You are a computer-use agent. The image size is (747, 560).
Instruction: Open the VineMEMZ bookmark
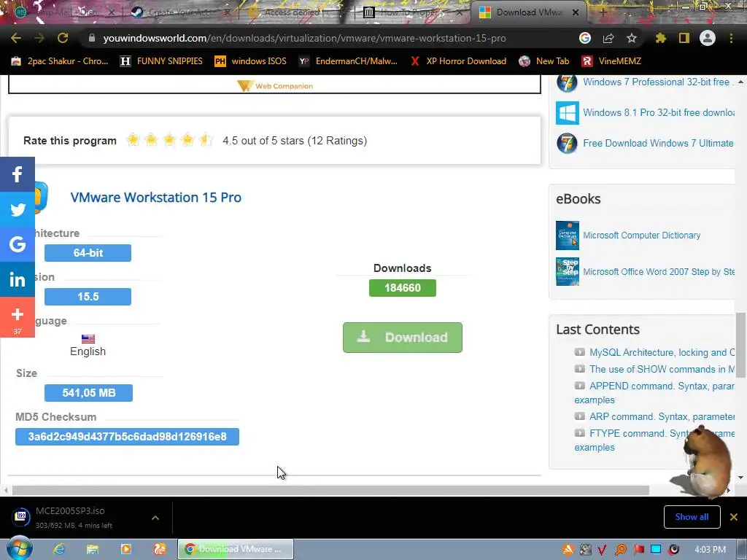(612, 61)
